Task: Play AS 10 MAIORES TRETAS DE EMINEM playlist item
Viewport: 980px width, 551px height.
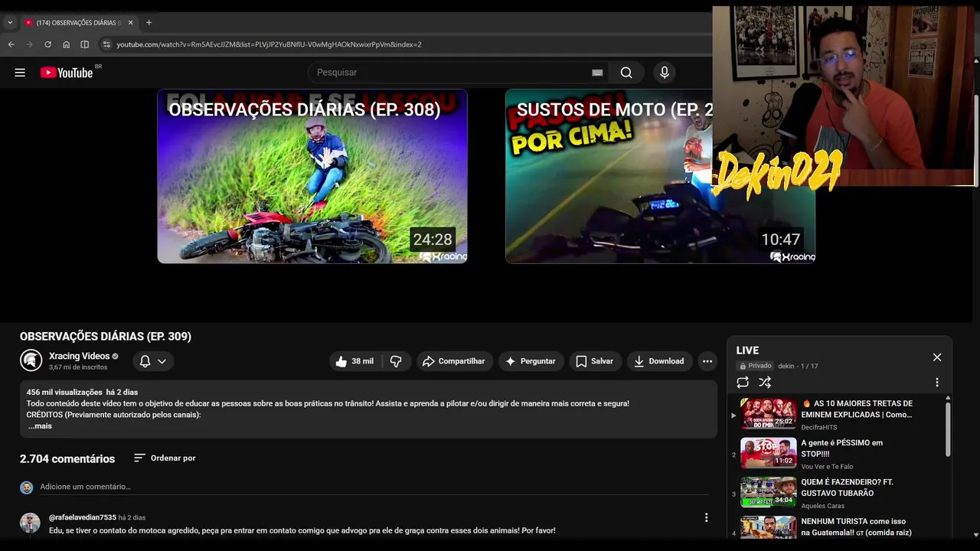Action: coord(838,414)
